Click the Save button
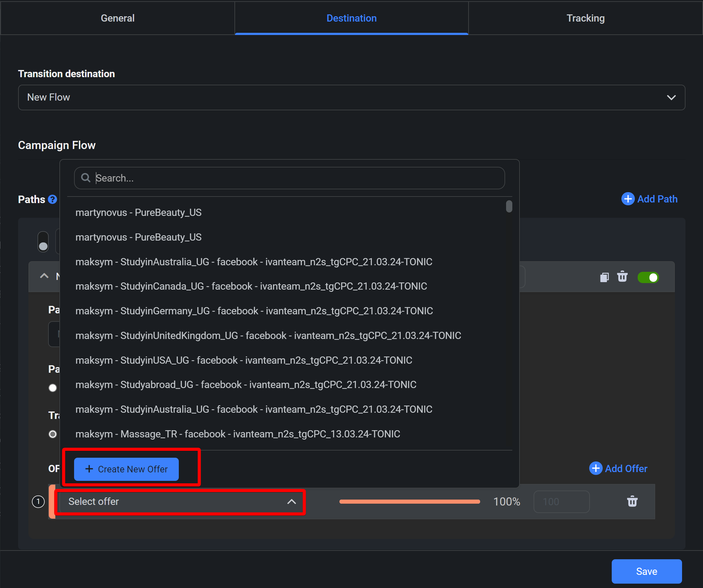This screenshot has width=703, height=588. coord(646,571)
